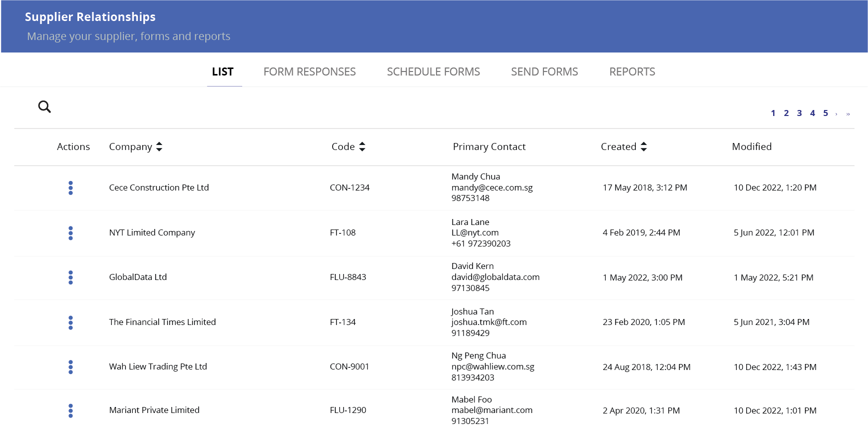Viewport: 868px width, 434px height.
Task: Select company name GlobalData Ltd
Action: (138, 277)
